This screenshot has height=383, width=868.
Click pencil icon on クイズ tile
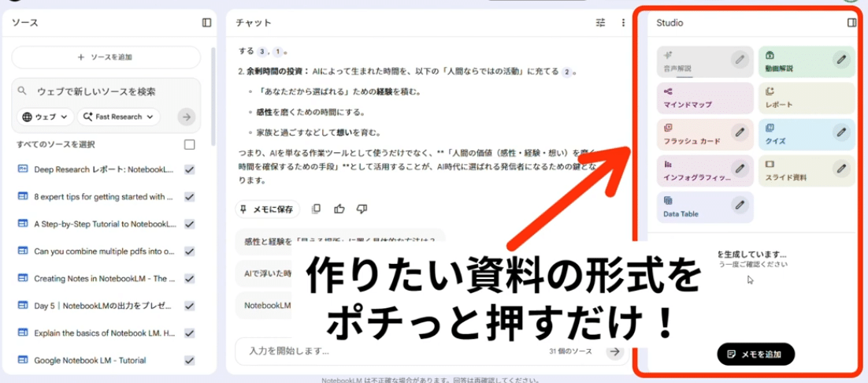coord(841,132)
